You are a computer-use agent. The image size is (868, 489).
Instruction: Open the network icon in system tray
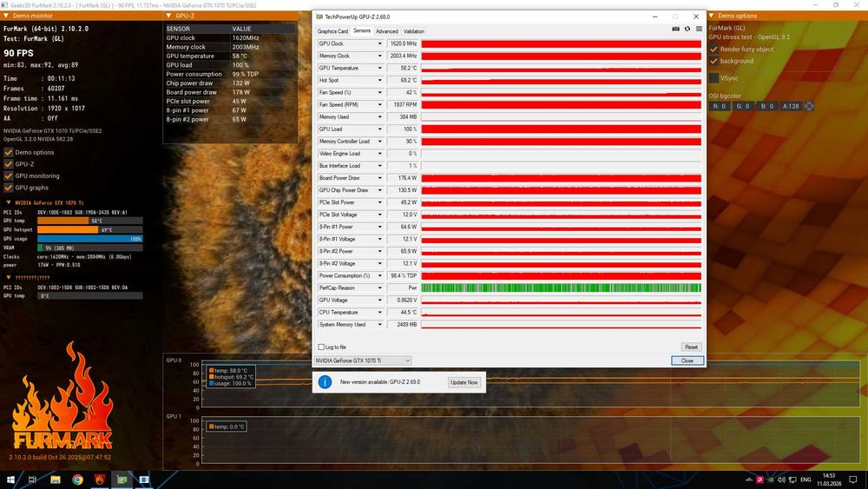tap(792, 479)
